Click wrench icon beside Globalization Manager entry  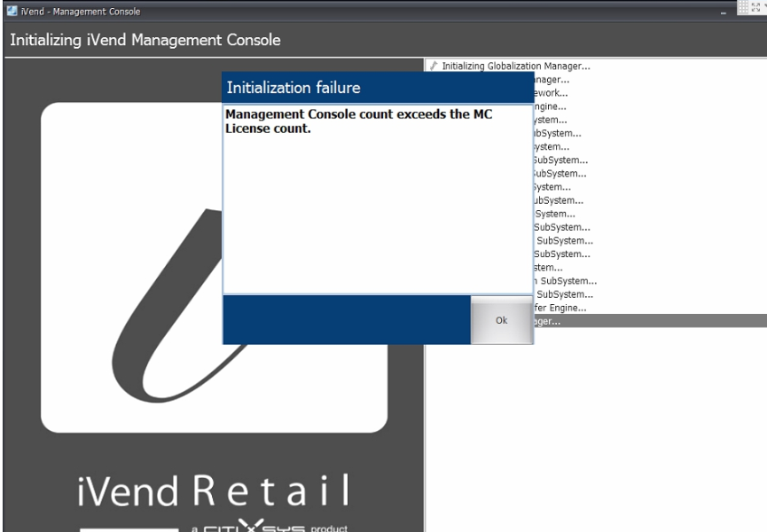point(434,66)
